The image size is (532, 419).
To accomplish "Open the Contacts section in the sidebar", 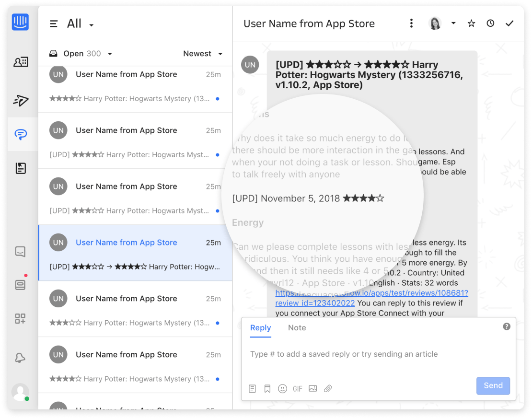I will [x=20, y=62].
